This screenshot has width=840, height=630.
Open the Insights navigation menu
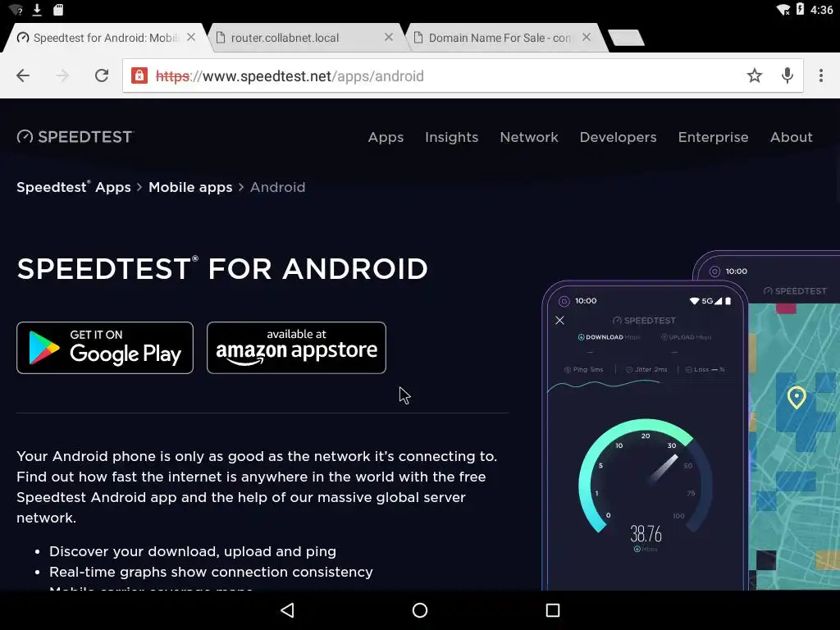[x=452, y=137]
